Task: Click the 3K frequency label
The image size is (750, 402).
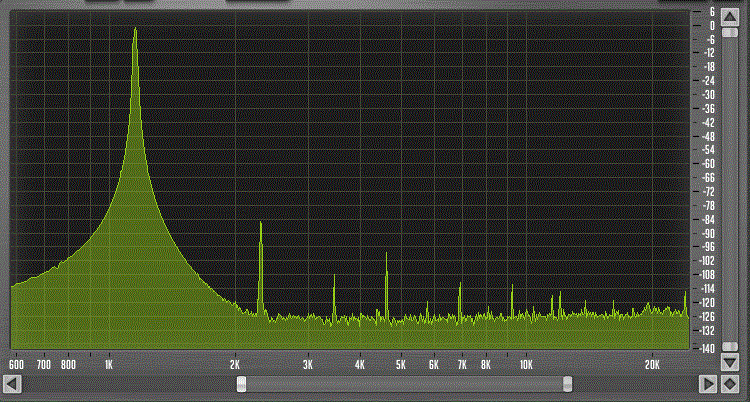Action: pos(308,365)
